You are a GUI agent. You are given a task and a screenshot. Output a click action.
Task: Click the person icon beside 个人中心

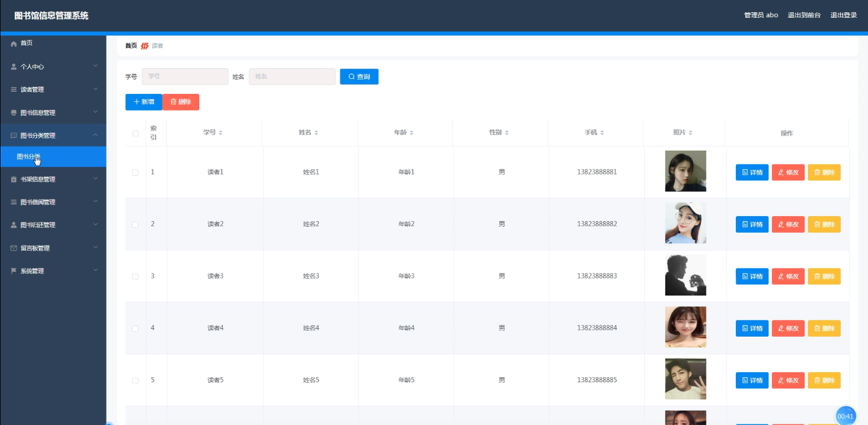(x=14, y=67)
